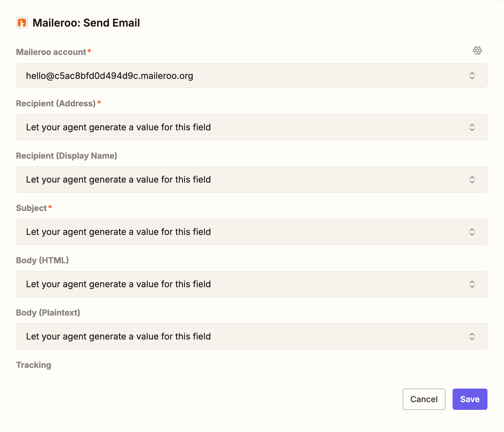
Task: Click the "Maileroo: Send Email" heading
Action: tap(86, 23)
